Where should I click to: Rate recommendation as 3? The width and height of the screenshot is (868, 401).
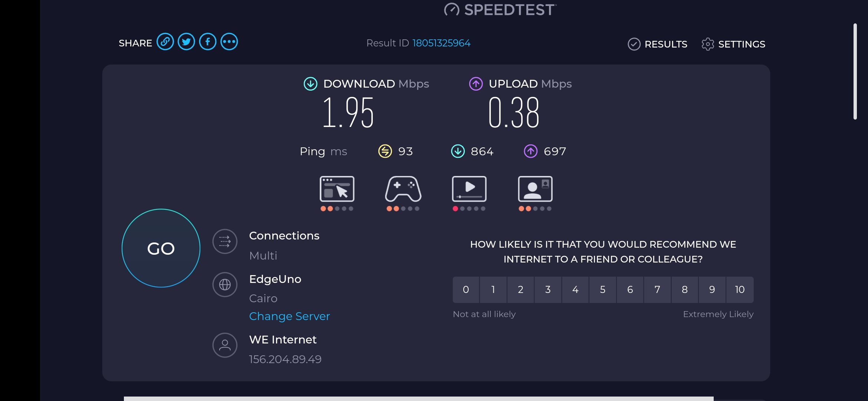click(548, 290)
